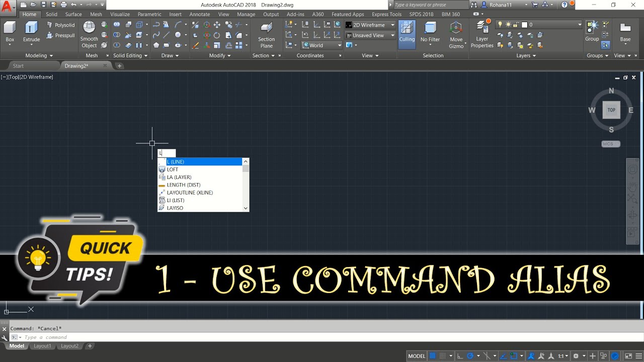Select the Polygon draw tool icon
644x362 pixels.
(156, 45)
